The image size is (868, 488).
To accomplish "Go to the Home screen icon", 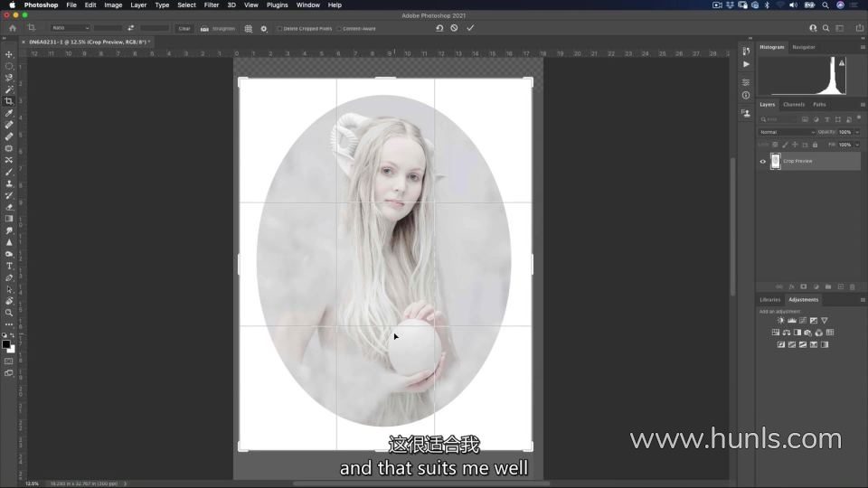I will point(13,28).
